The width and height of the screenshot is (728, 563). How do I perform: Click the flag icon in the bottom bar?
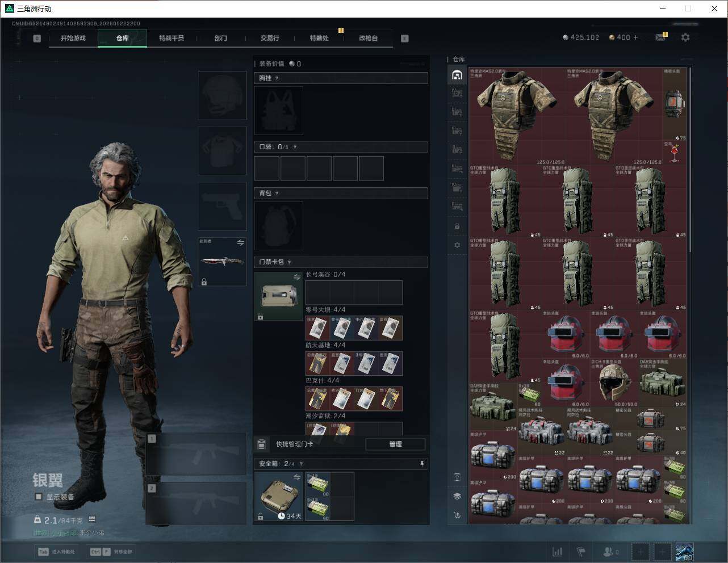click(x=581, y=552)
